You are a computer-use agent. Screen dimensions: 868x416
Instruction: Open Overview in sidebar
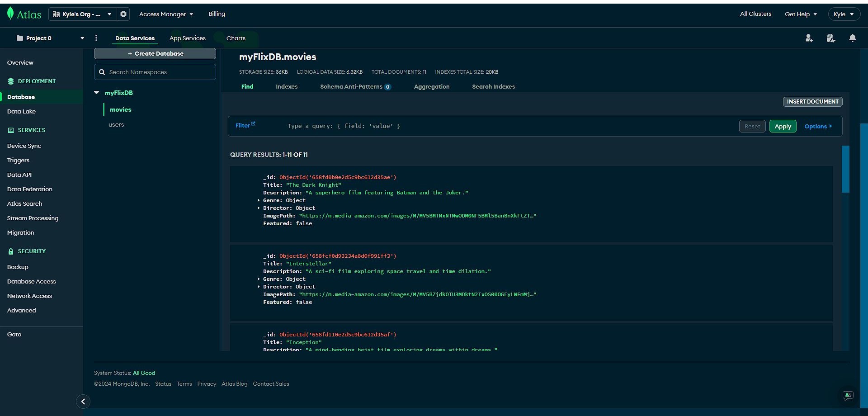[20, 62]
